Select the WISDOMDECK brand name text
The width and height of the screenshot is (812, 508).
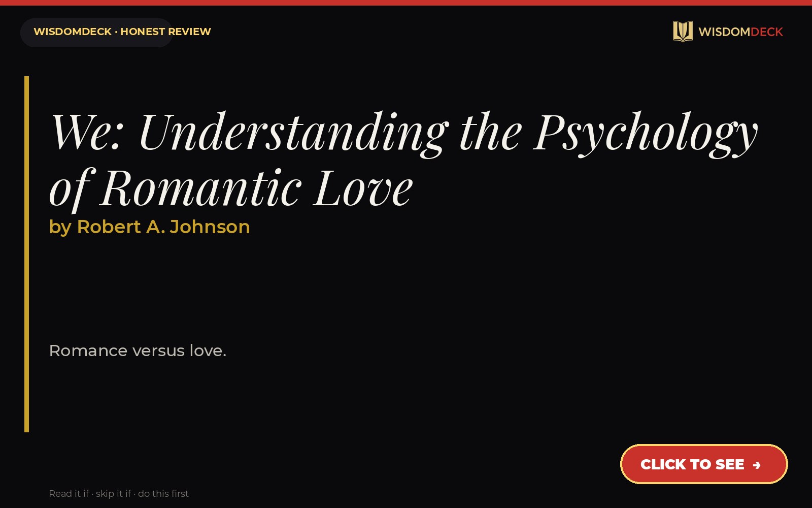tap(740, 32)
